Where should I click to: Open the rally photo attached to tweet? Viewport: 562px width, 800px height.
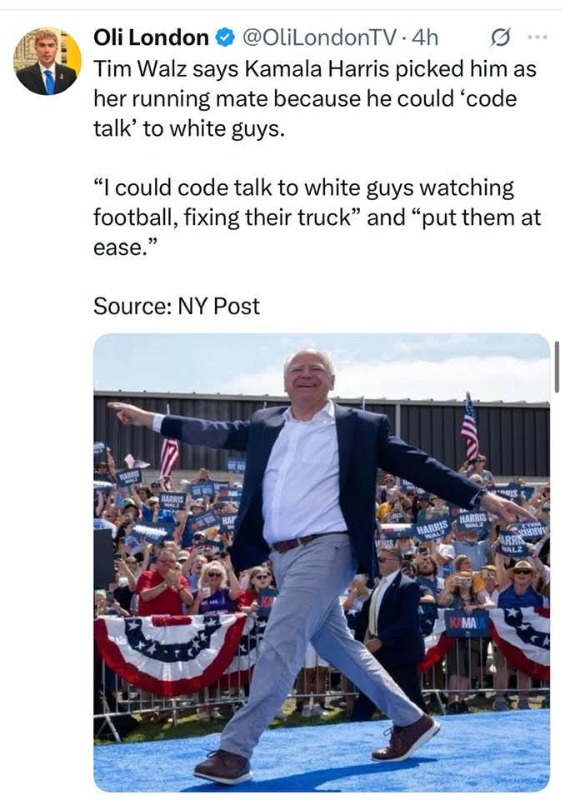[321, 562]
